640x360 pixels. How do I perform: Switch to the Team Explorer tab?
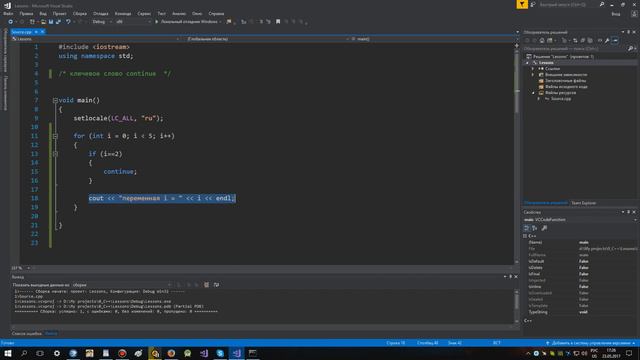(x=583, y=203)
